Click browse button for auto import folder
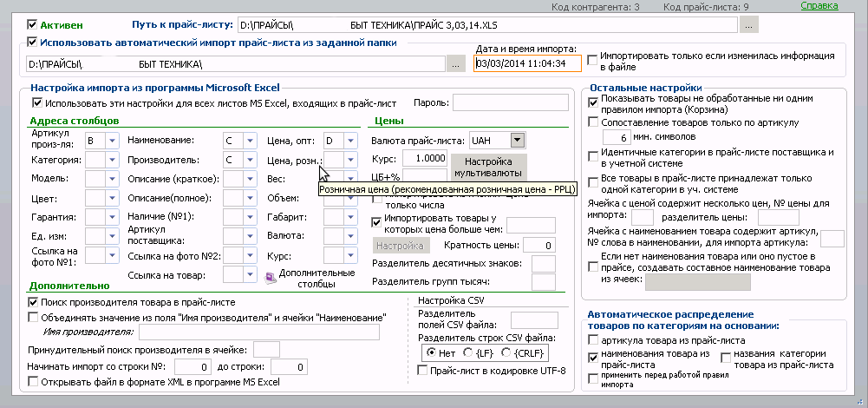This screenshot has height=408, width=868. point(455,63)
